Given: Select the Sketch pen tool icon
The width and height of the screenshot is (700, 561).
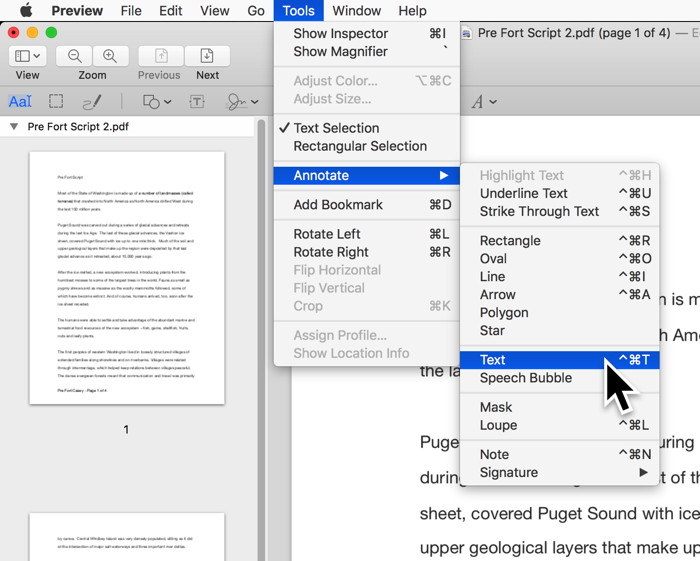Looking at the screenshot, I should click(x=92, y=102).
